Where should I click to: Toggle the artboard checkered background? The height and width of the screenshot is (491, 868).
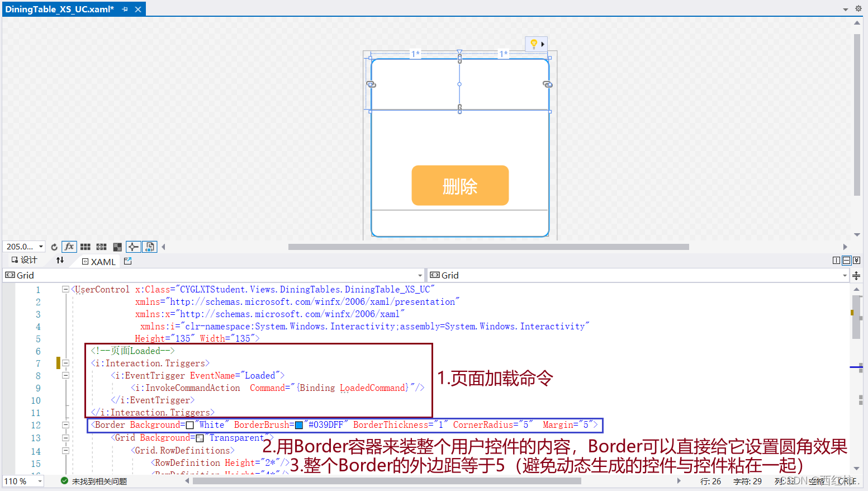click(x=117, y=247)
